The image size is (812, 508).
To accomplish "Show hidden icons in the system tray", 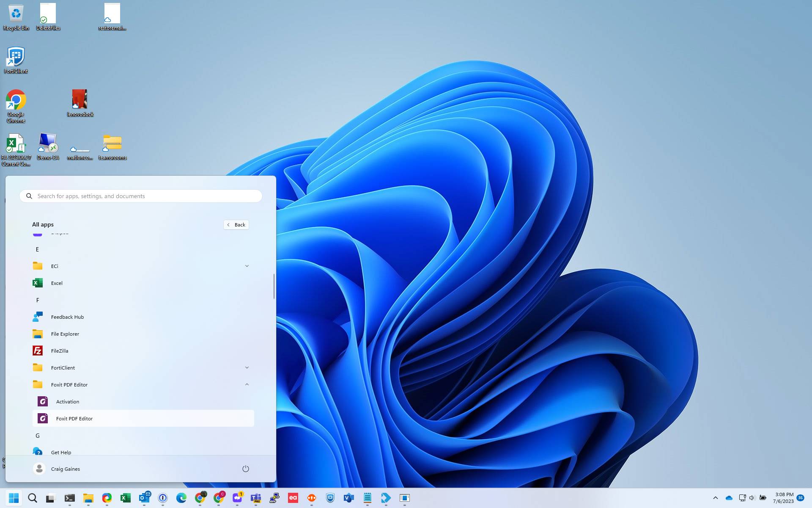I will pyautogui.click(x=716, y=498).
